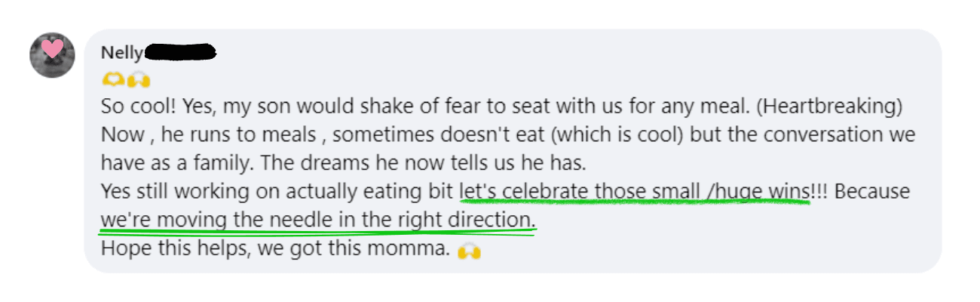Open commenter name Nelly link
This screenshot has width=980, height=302.
click(x=121, y=53)
